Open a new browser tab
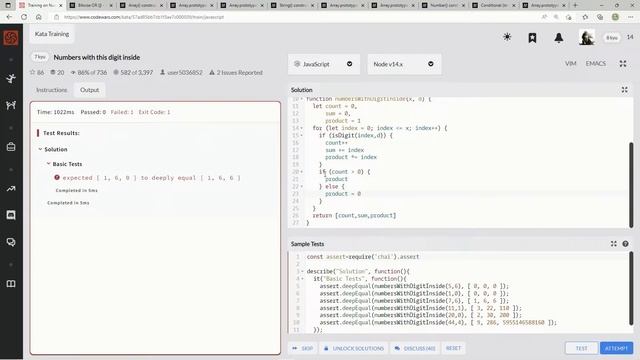This screenshot has height=360, width=640. pyautogui.click(x=575, y=5)
